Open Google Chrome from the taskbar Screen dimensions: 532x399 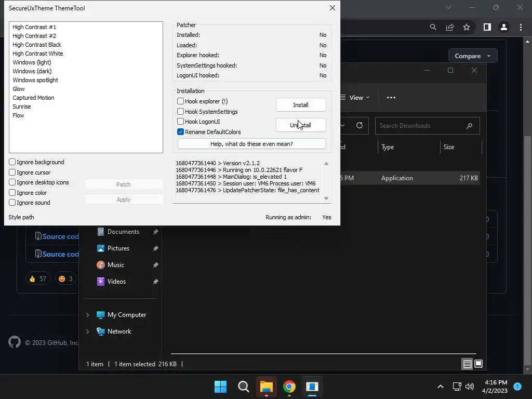pos(289,387)
